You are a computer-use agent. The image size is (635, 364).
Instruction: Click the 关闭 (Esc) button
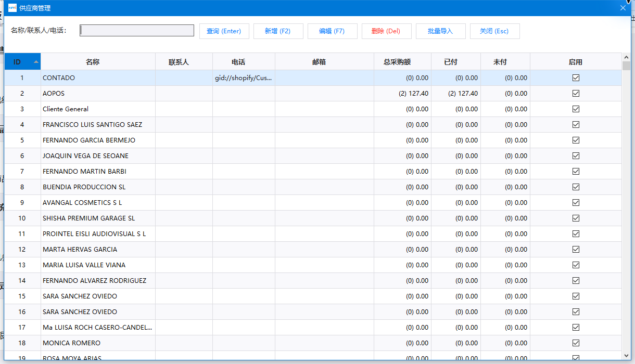494,31
